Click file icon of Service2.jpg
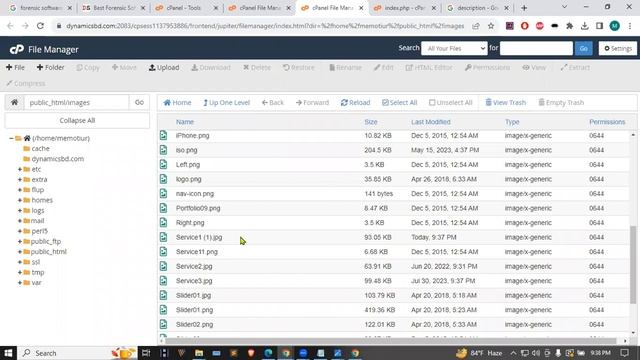Viewport: 640px width, 360px height. tap(164, 266)
